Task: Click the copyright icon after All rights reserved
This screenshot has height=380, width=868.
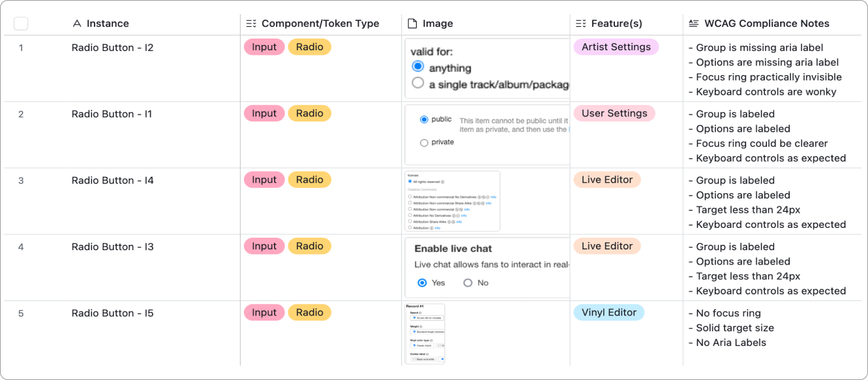Action: (x=442, y=182)
